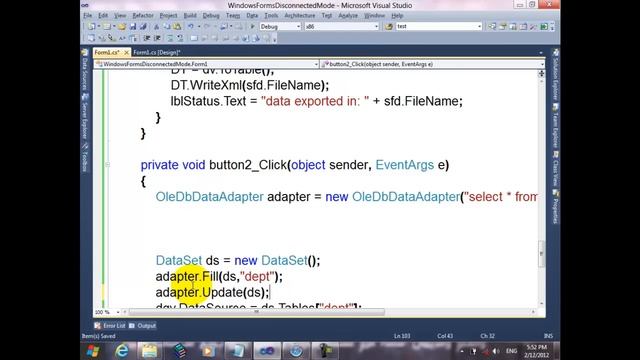Comment out selected lines icon
Image resolution: width=640 pixels, height=360 pixels.
pyautogui.click(x=170, y=38)
